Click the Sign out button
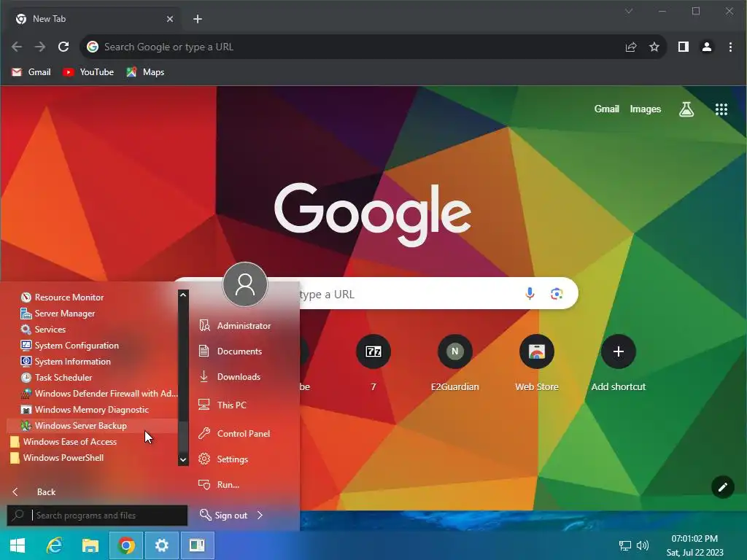This screenshot has height=560, width=747. click(224, 516)
